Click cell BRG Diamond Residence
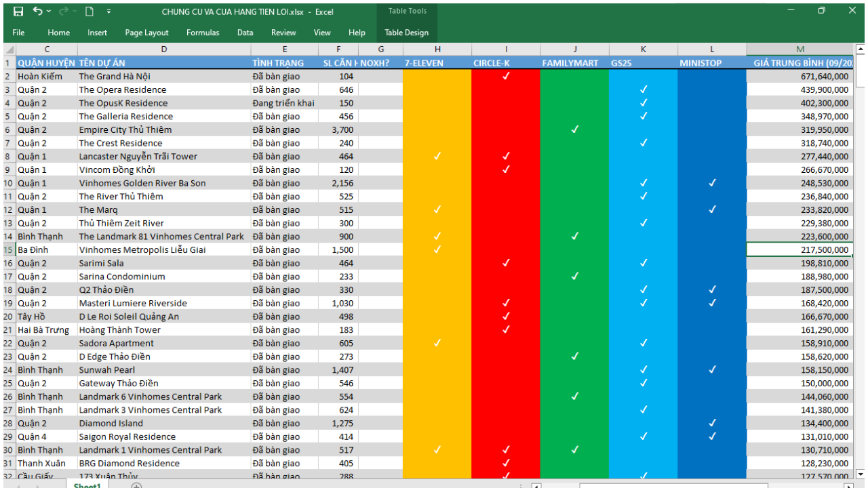This screenshot has height=488, width=868. tap(164, 463)
